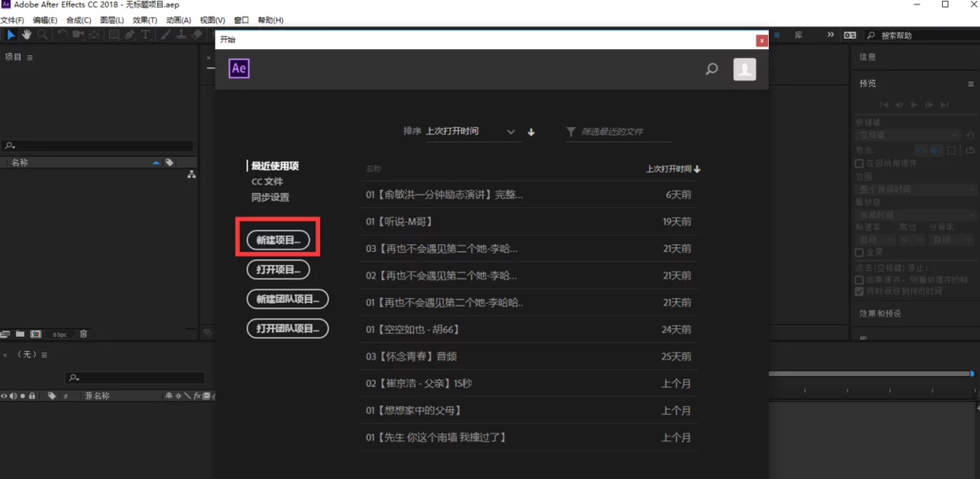Open the 项目 panel menu icon
This screenshot has width=980, height=479.
[x=30, y=58]
